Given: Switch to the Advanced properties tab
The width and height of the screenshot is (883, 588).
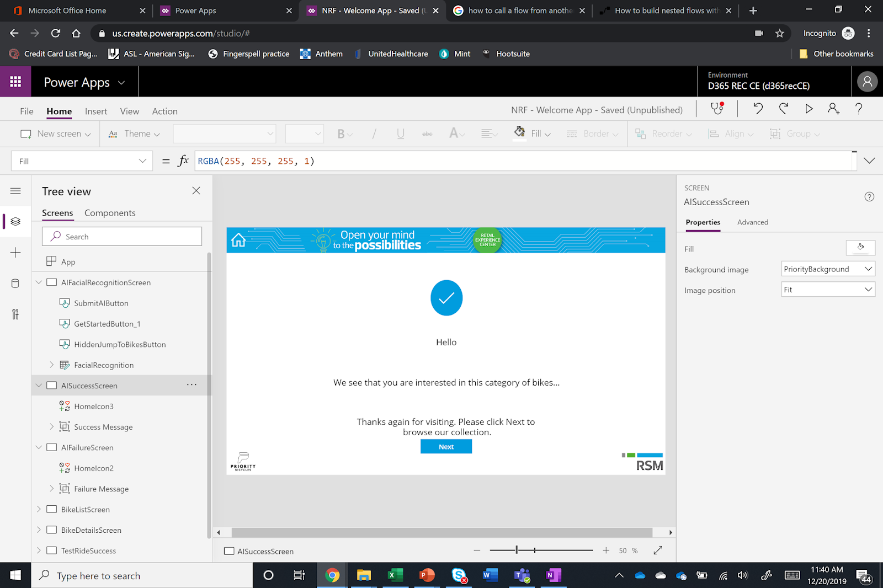Looking at the screenshot, I should pos(752,222).
